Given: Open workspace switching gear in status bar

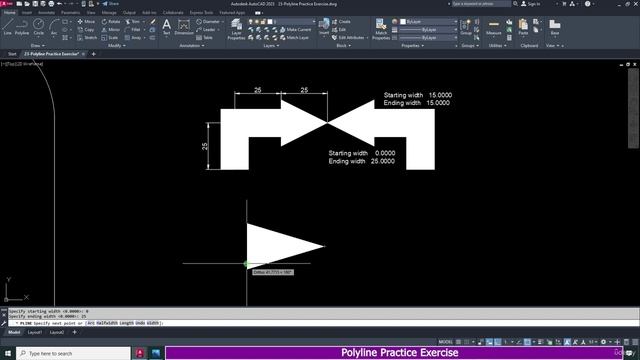Looking at the screenshot, I should 603,342.
